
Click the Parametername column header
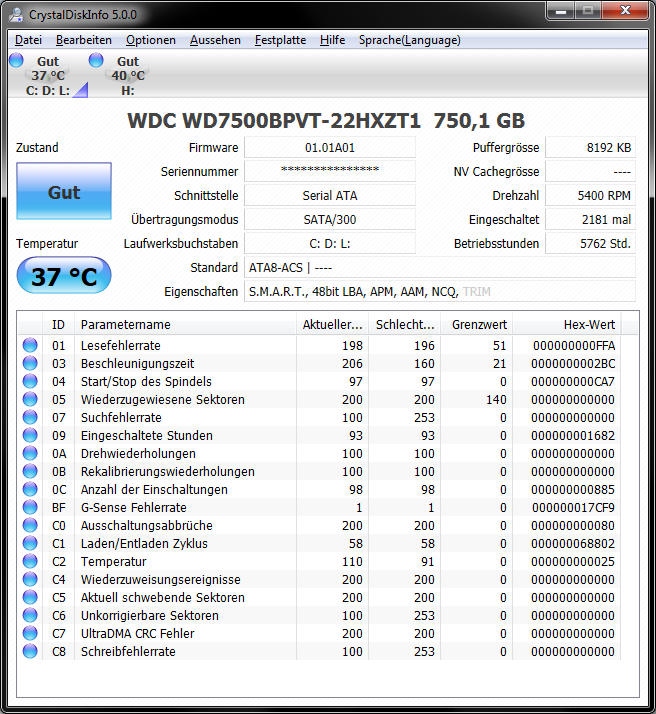(x=185, y=324)
